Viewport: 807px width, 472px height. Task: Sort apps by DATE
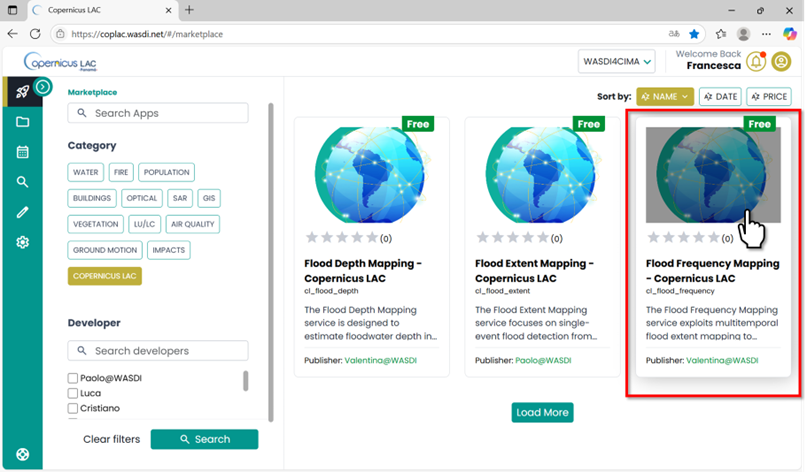(x=721, y=97)
